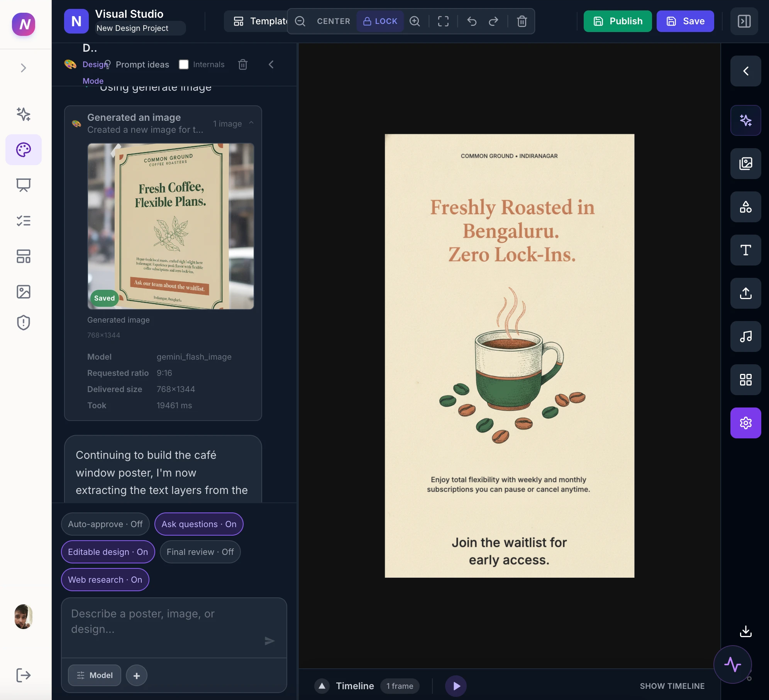The height and width of the screenshot is (700, 769).
Task: Redo the last canvas action
Action: point(493,21)
